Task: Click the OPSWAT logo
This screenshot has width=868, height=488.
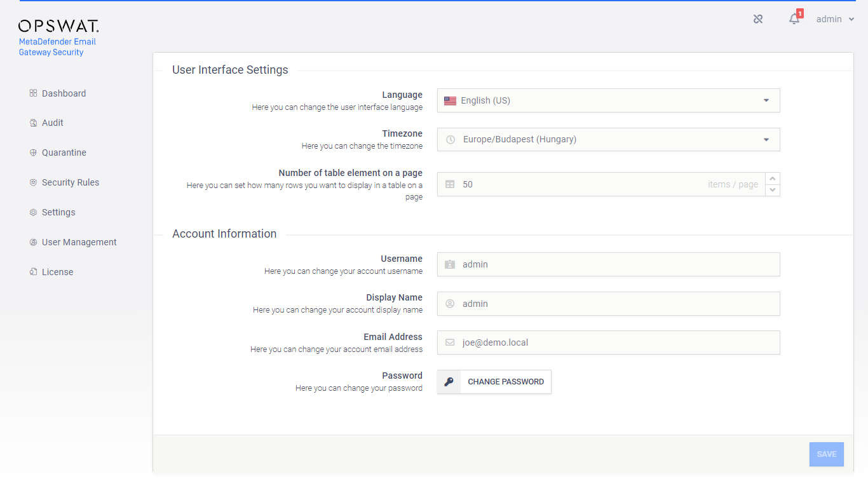Action: [58, 26]
